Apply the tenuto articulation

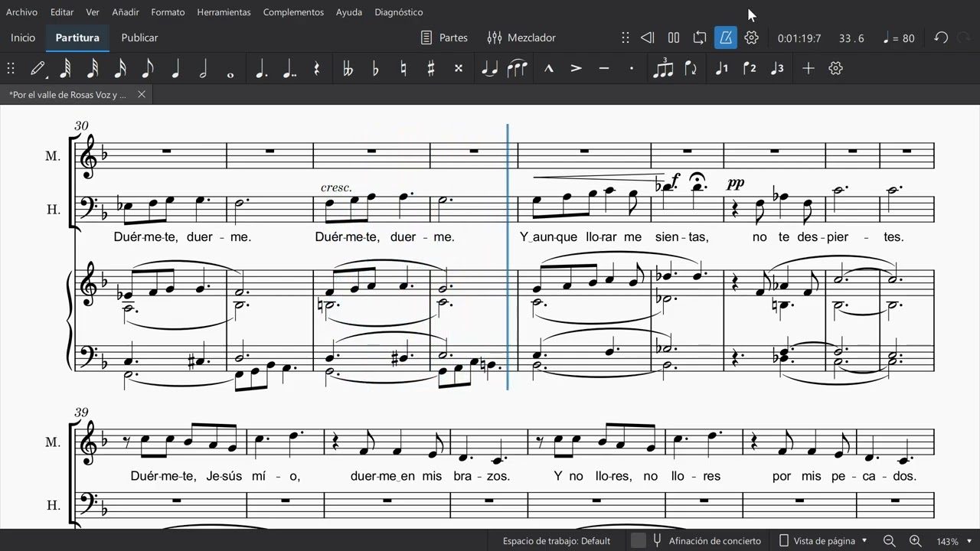click(603, 68)
